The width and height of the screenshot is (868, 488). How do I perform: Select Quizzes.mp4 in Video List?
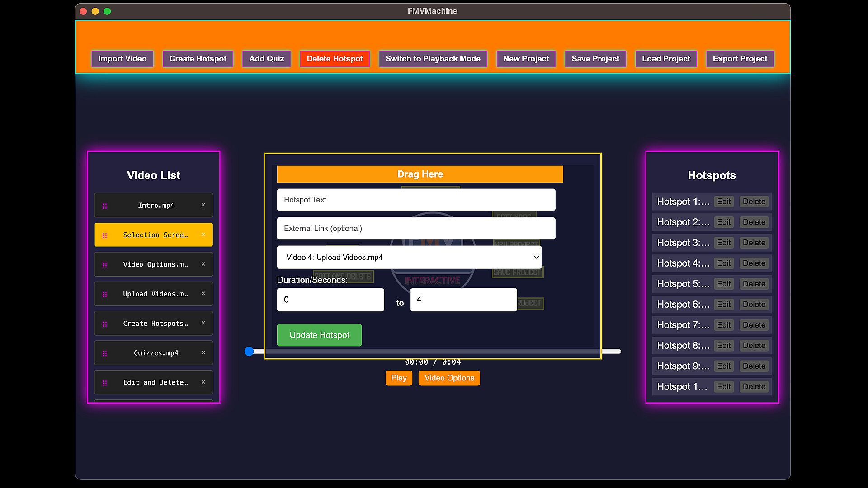[156, 353]
